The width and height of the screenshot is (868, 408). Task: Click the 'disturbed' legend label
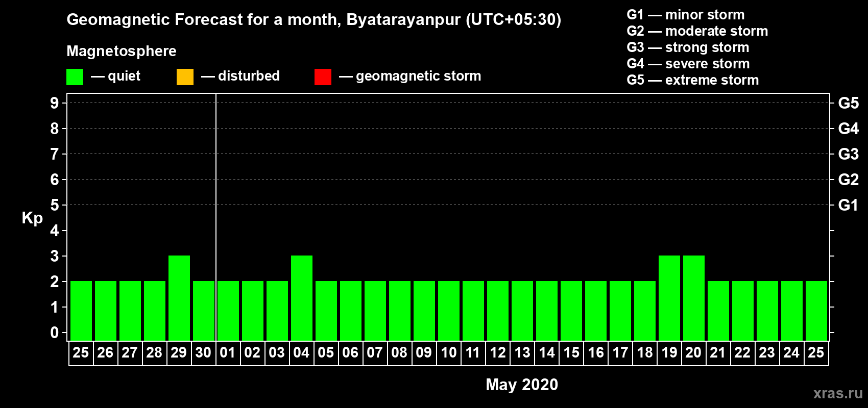point(249,76)
